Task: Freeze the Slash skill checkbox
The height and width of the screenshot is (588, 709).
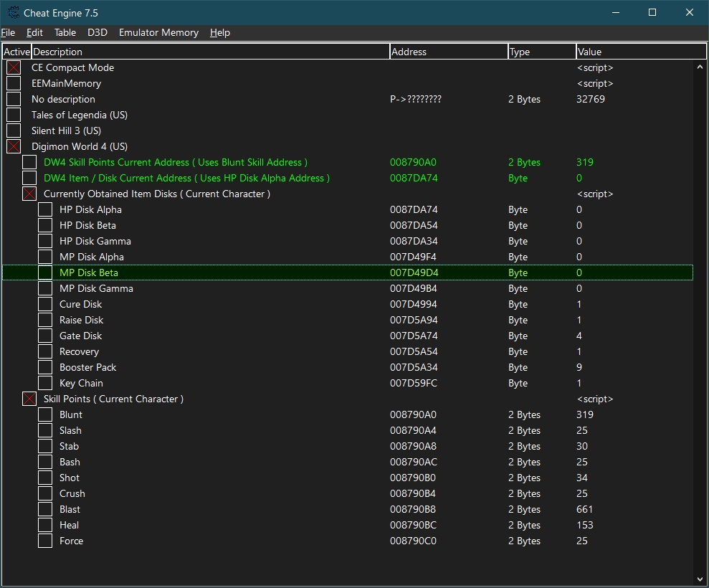Action: [45, 430]
